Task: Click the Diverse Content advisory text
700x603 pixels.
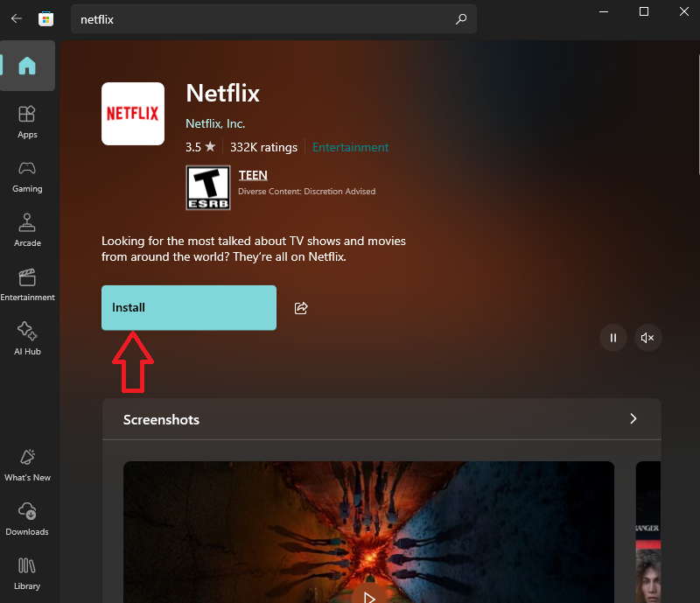Action: [x=307, y=191]
